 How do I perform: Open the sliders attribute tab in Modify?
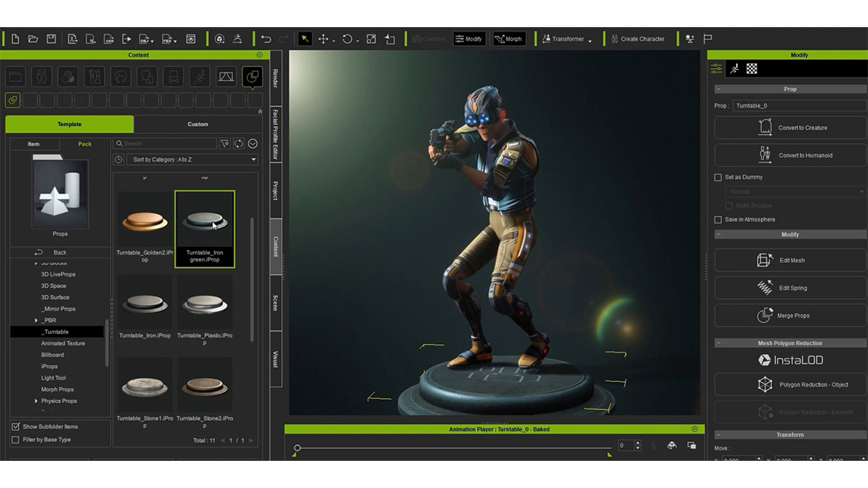point(717,69)
